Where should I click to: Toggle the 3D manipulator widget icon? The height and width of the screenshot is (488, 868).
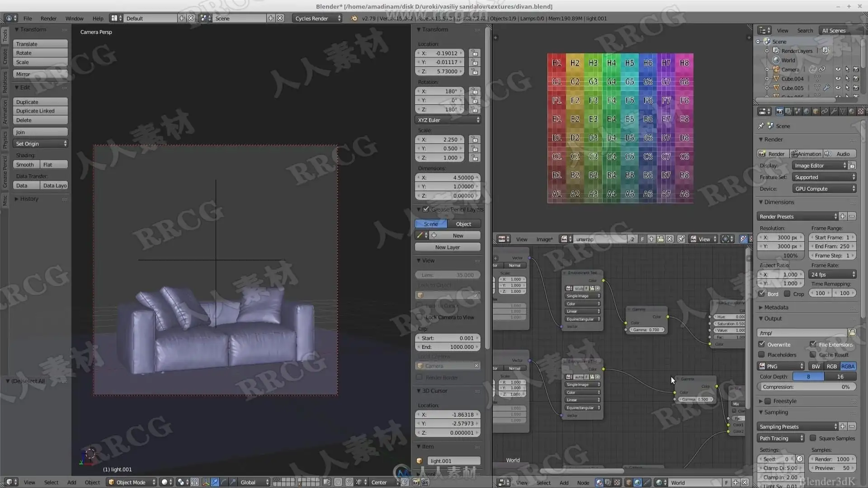(x=206, y=482)
